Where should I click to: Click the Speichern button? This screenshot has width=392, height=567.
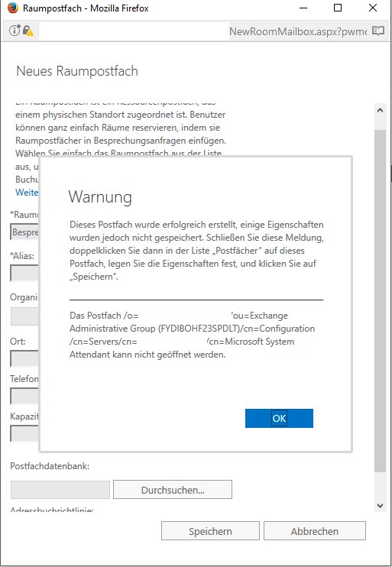pyautogui.click(x=210, y=531)
